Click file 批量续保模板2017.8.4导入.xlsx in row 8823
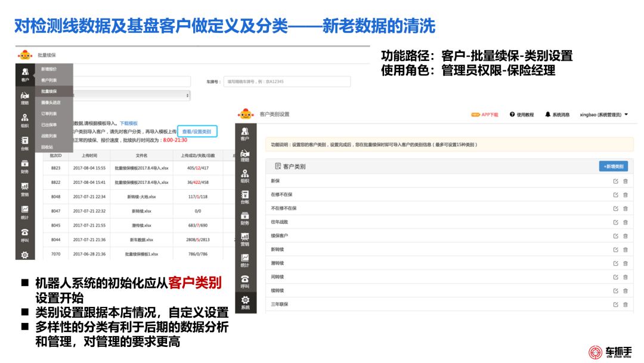This screenshot has width=644, height=363. click(141, 168)
